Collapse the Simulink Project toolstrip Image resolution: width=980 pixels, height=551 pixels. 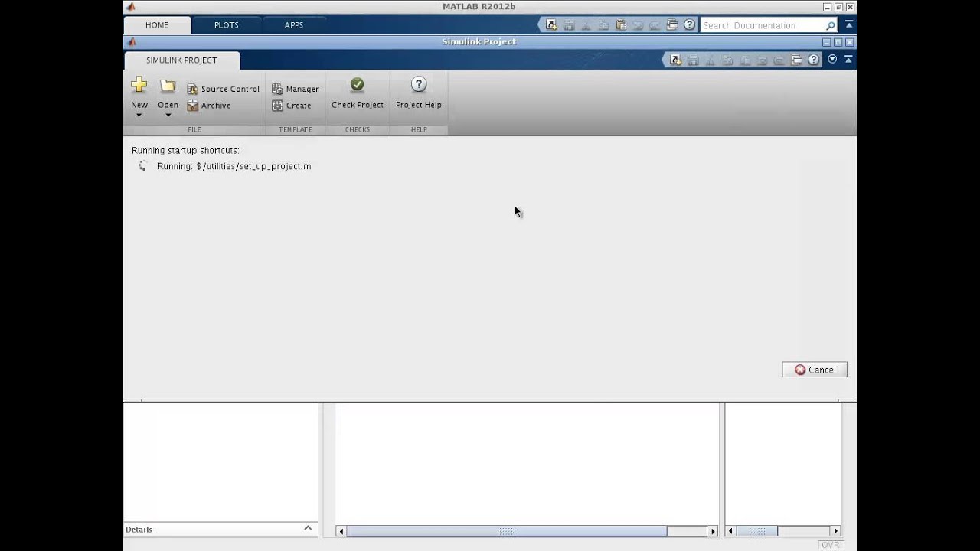coord(849,60)
